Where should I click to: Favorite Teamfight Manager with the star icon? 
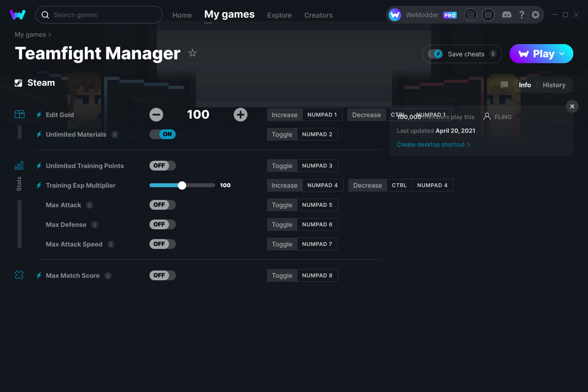coord(193,53)
